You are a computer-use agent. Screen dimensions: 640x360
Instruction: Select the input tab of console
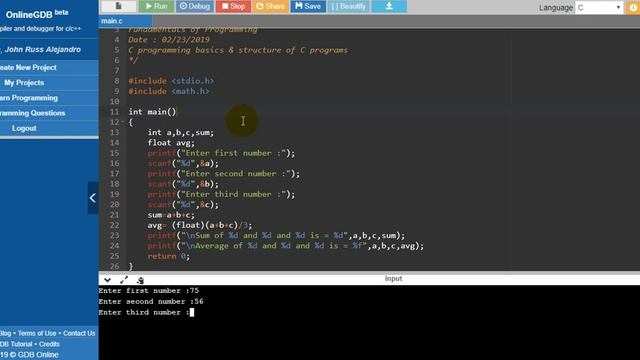click(393, 278)
